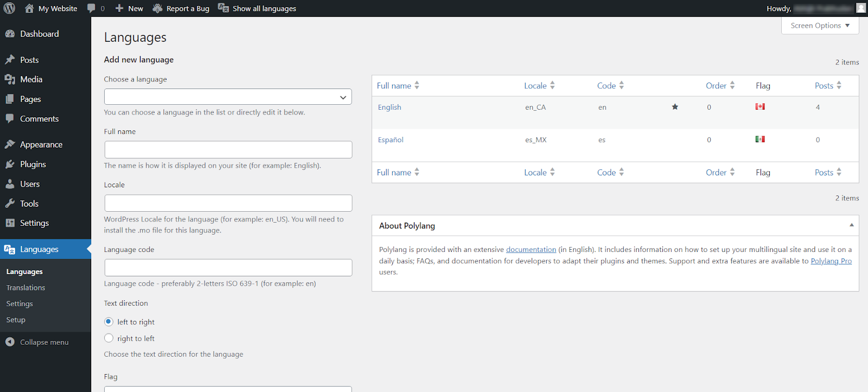Click the Appearance paintbrush icon
This screenshot has width=868, height=392.
[10, 144]
